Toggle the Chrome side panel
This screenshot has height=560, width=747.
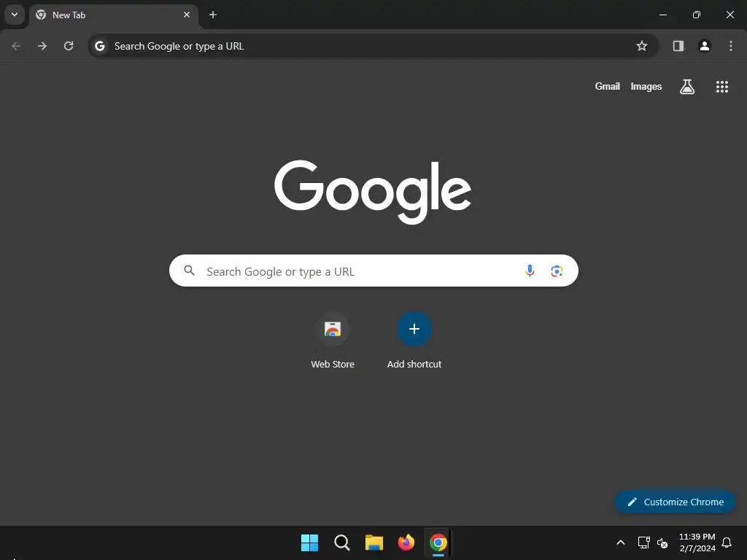pyautogui.click(x=678, y=46)
